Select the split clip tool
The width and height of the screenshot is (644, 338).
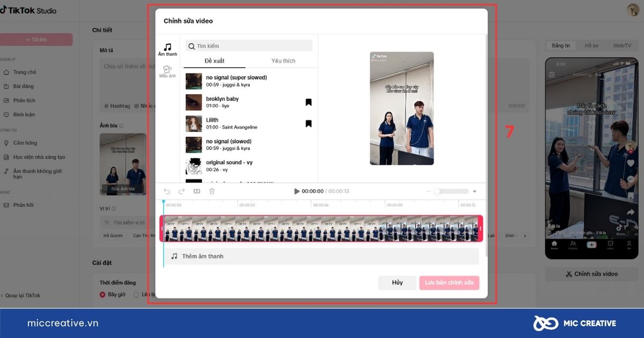[197, 191]
